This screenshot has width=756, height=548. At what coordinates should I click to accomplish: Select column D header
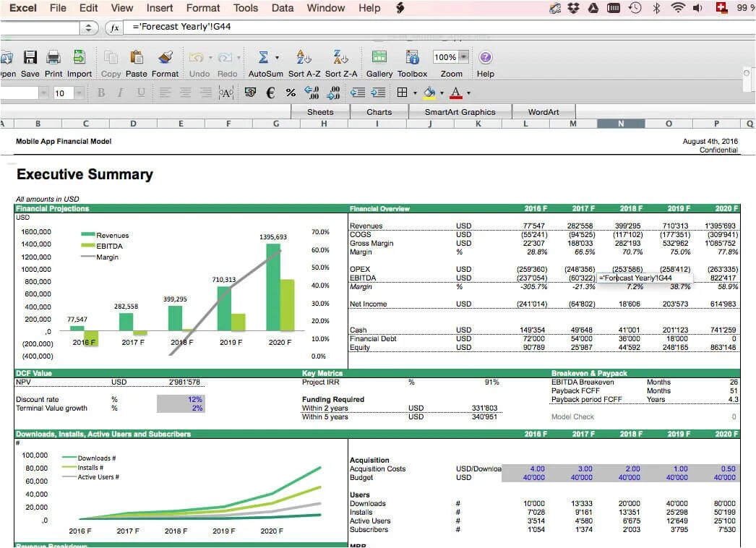coord(133,124)
